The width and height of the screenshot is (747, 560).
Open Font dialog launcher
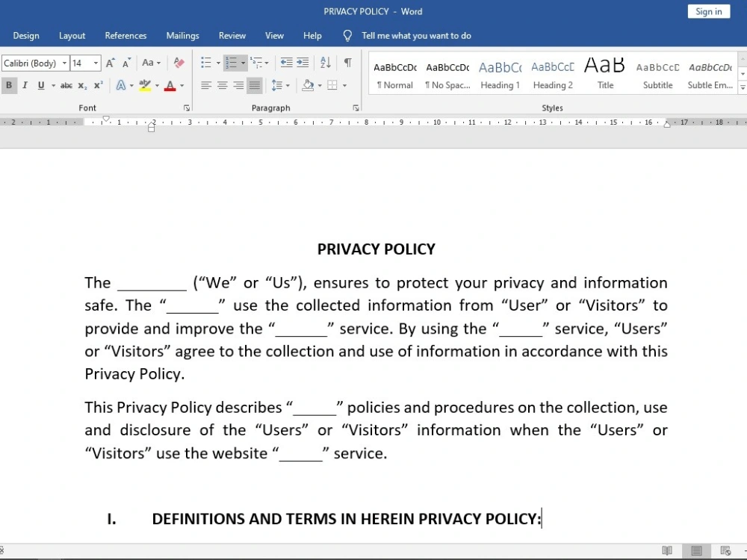[x=187, y=108]
